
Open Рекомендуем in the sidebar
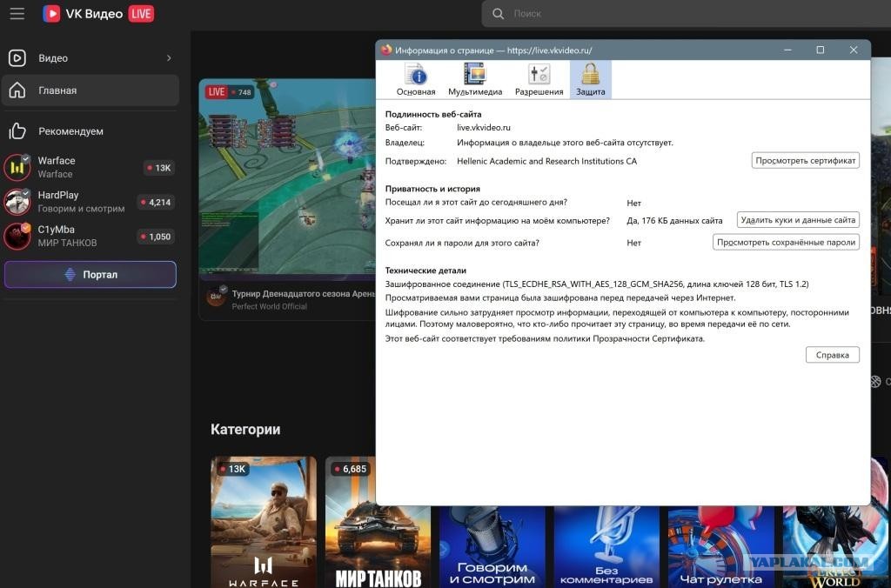[x=90, y=131]
